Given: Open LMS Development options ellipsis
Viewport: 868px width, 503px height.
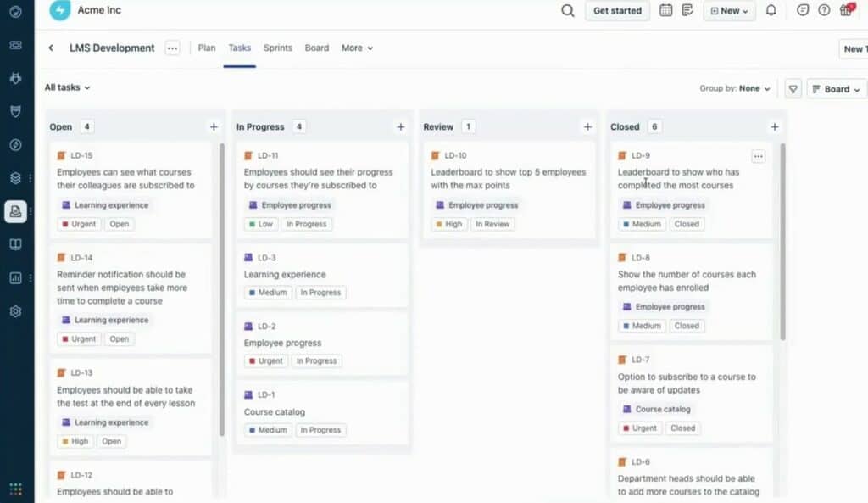Looking at the screenshot, I should click(x=173, y=48).
